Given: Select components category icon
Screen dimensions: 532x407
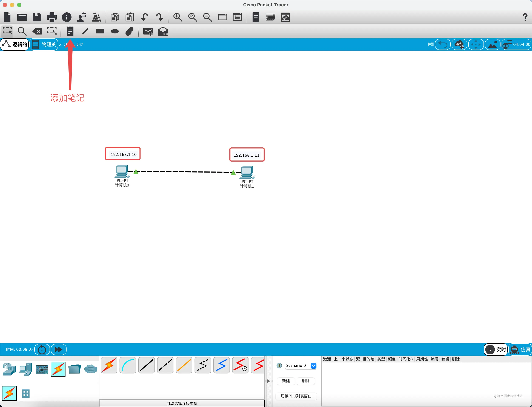Looking at the screenshot, I should tap(42, 369).
